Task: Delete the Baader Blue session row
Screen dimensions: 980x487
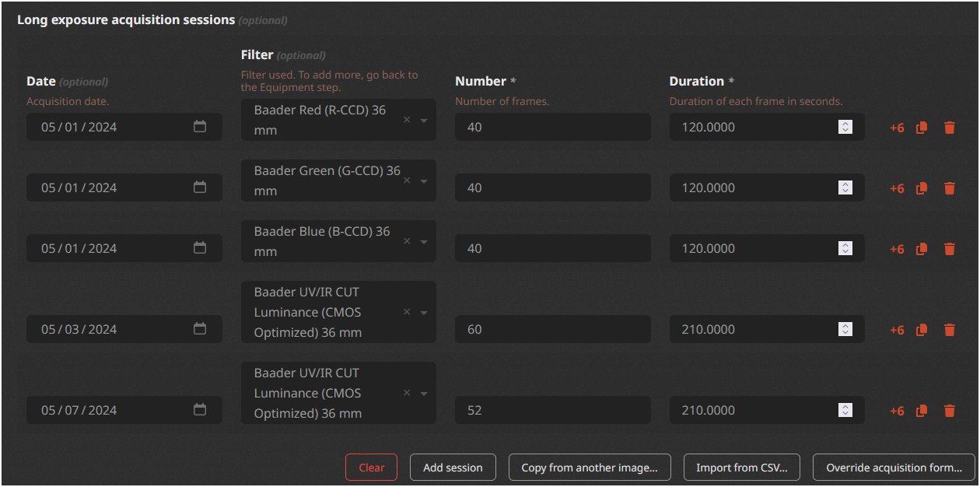Action: point(949,249)
